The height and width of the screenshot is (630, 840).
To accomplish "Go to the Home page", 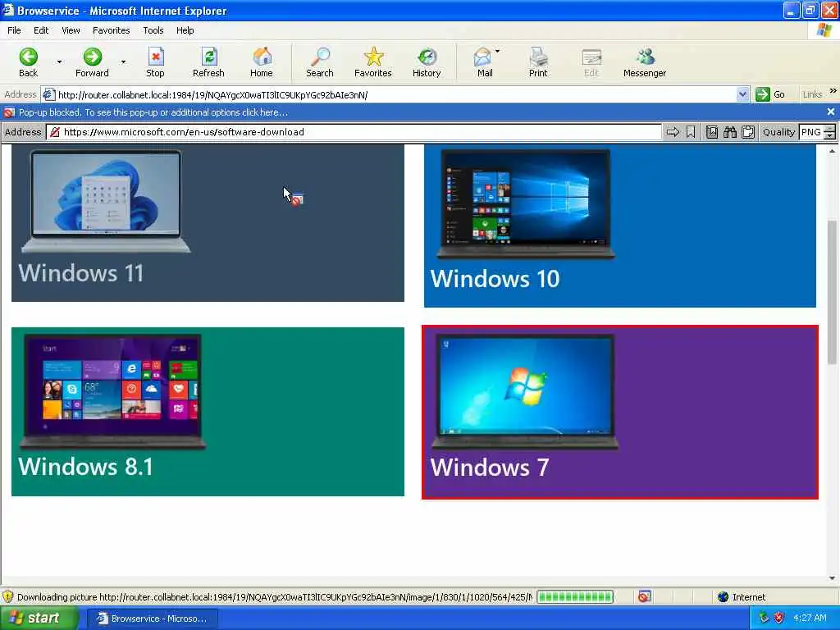I will pyautogui.click(x=262, y=62).
